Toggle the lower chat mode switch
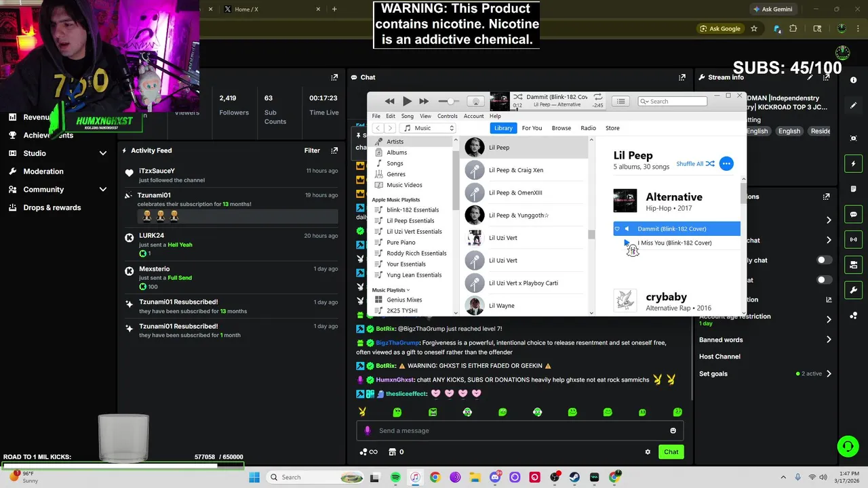Viewport: 868px width, 488px height. coord(825,280)
